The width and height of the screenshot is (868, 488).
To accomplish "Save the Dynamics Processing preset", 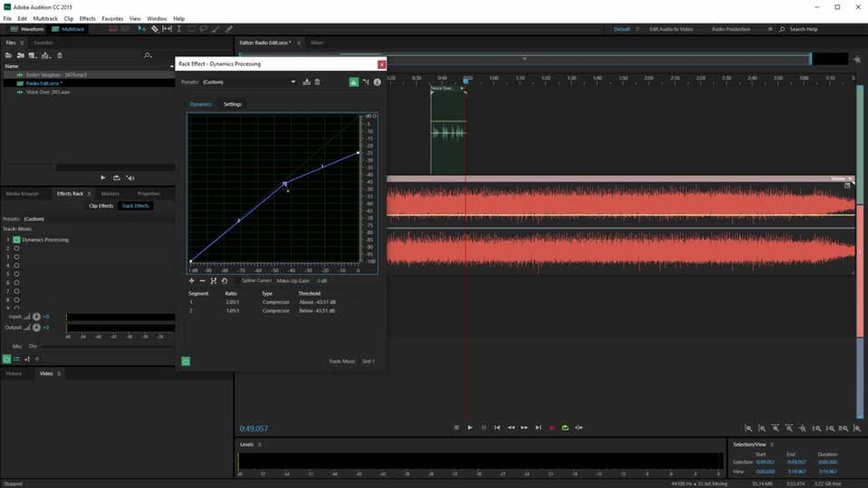I will [x=307, y=82].
